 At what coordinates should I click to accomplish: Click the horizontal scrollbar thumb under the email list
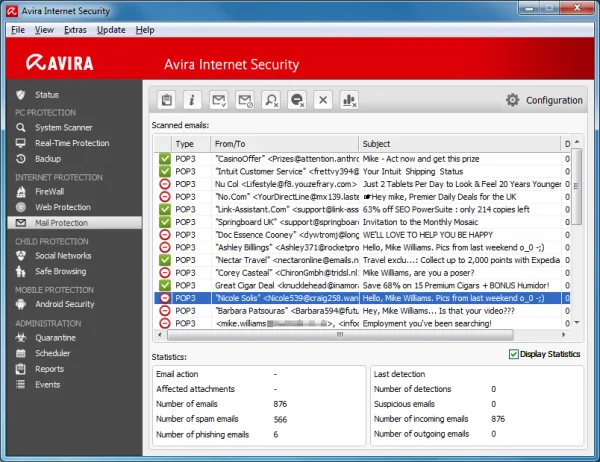coord(340,335)
